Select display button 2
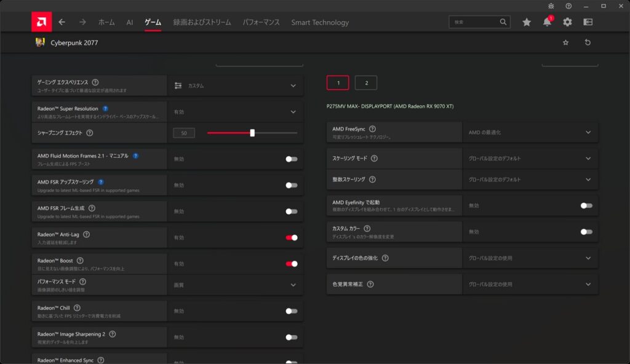This screenshot has height=364, width=630. click(x=366, y=83)
